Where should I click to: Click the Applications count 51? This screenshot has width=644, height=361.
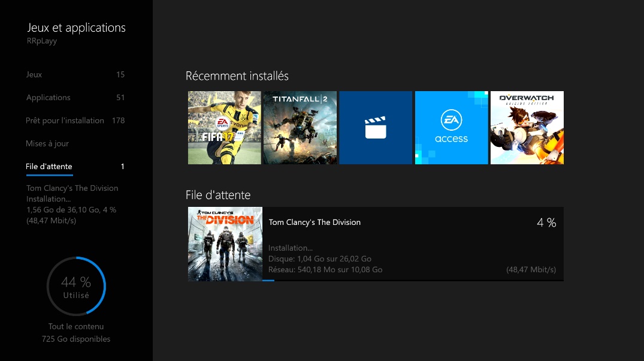(120, 97)
